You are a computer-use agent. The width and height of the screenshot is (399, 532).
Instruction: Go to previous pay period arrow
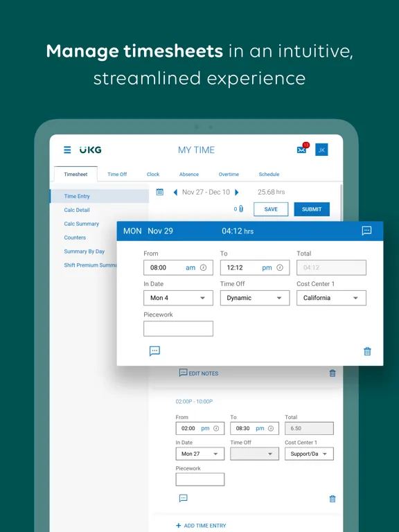tap(175, 193)
